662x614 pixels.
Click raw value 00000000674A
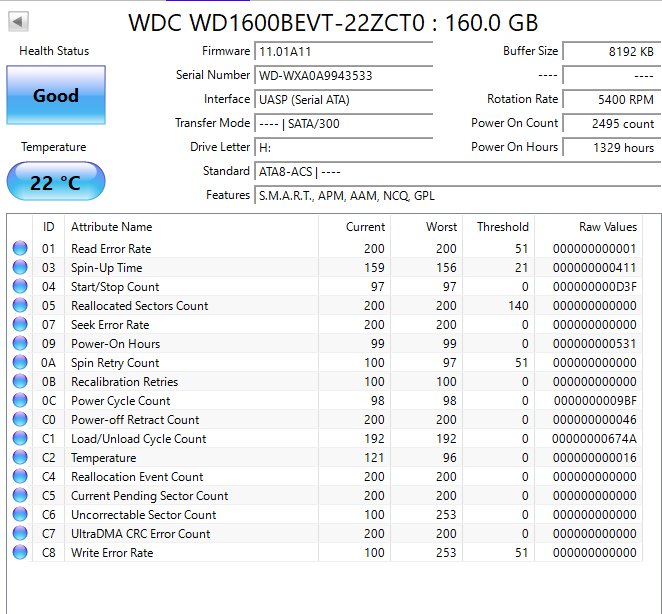point(594,439)
